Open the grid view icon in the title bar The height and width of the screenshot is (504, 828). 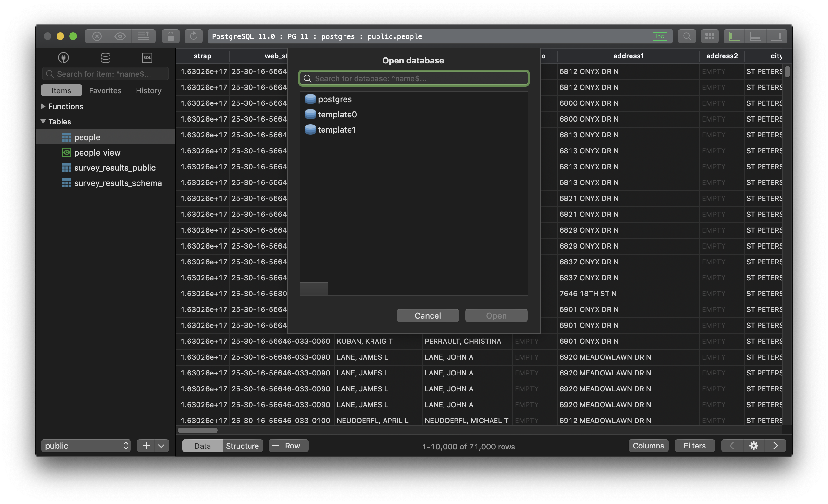[x=710, y=36]
